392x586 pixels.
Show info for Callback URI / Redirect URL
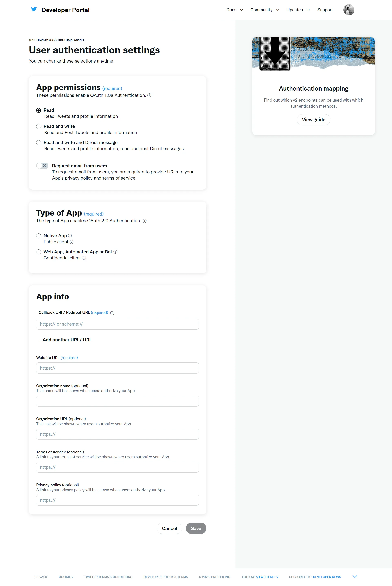pos(112,313)
